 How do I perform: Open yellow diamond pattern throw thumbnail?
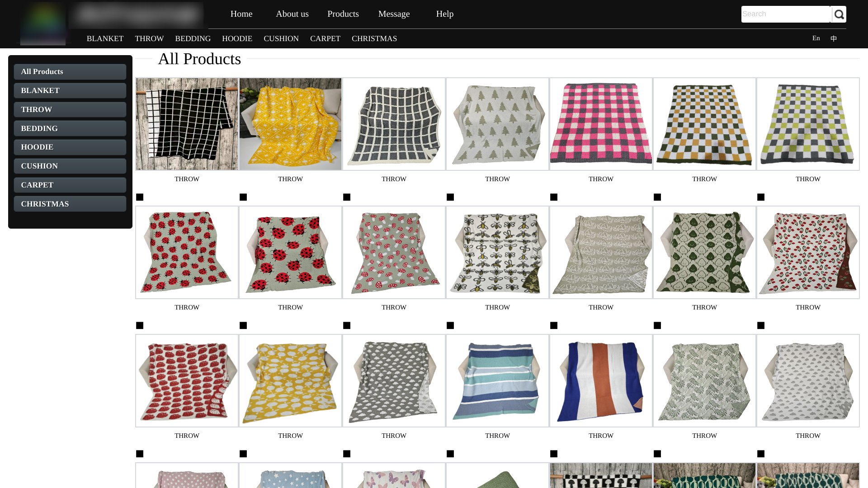(x=290, y=124)
